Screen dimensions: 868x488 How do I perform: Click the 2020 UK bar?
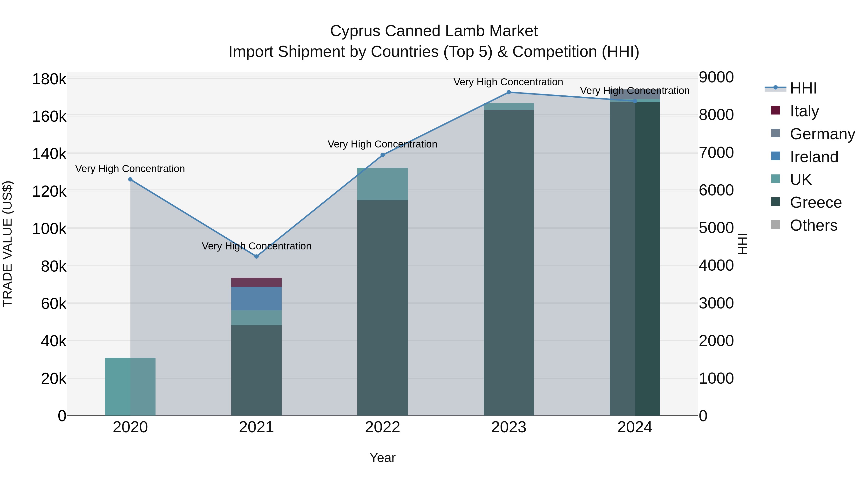(130, 387)
